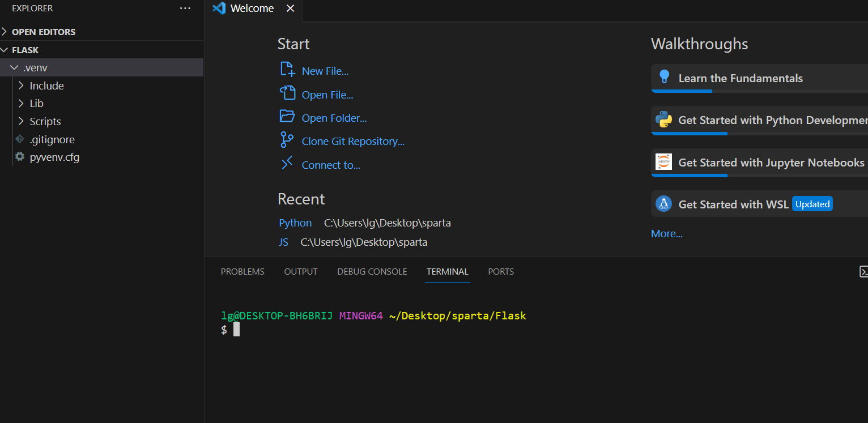Click the Python logo icon in Walkthroughs

coord(663,119)
